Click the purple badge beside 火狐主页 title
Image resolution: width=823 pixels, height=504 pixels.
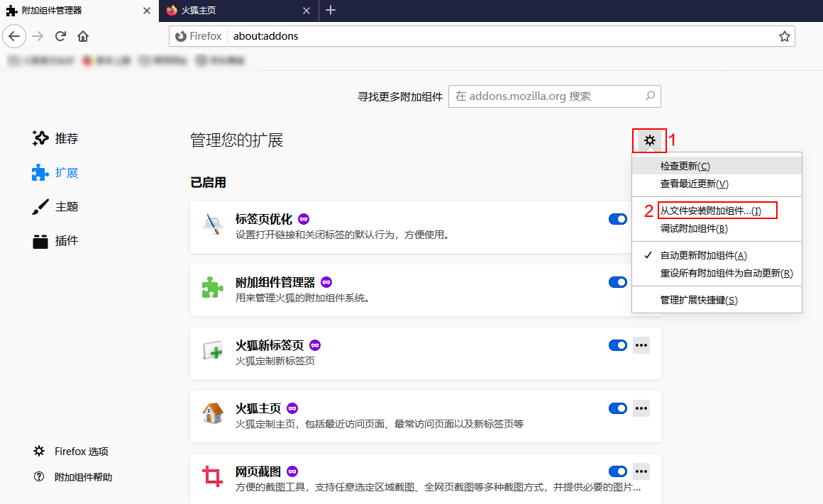point(292,408)
